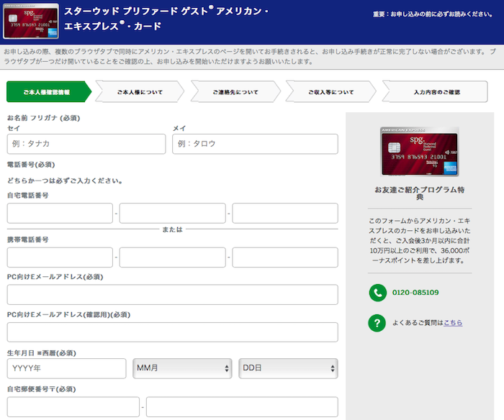504x420 pixels.
Task: Click the green phone icon
Action: click(378, 293)
